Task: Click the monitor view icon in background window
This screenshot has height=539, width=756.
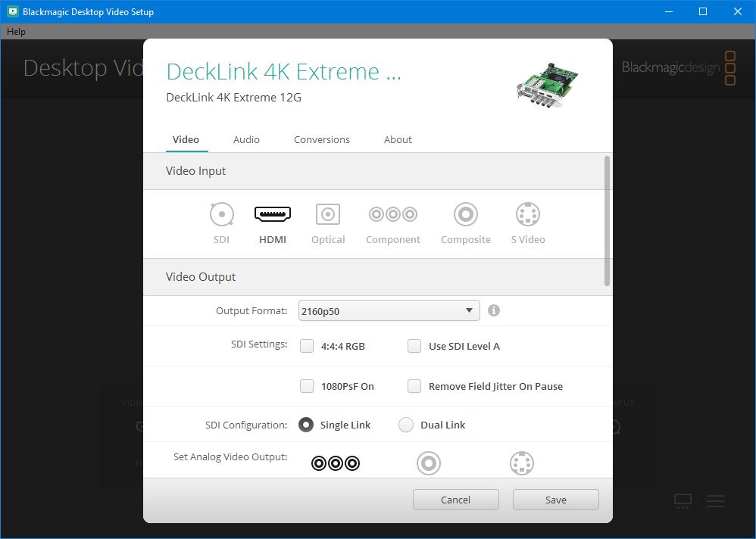Action: (683, 501)
